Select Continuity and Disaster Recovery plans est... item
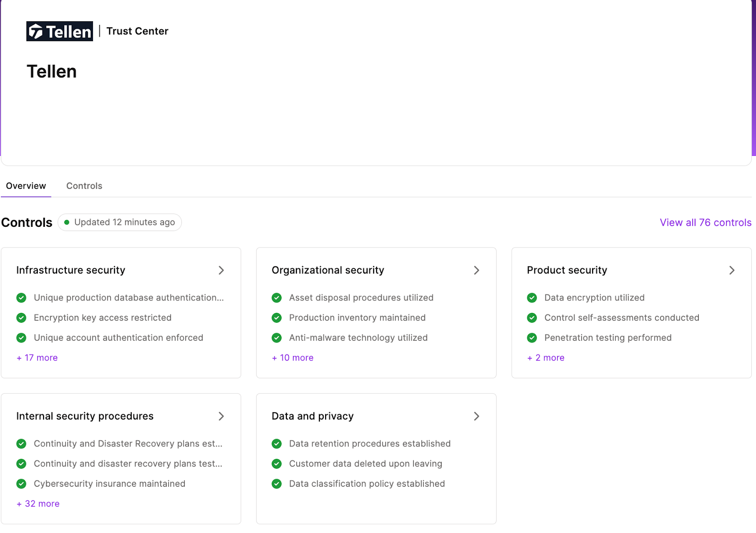This screenshot has height=533, width=756. [128, 444]
